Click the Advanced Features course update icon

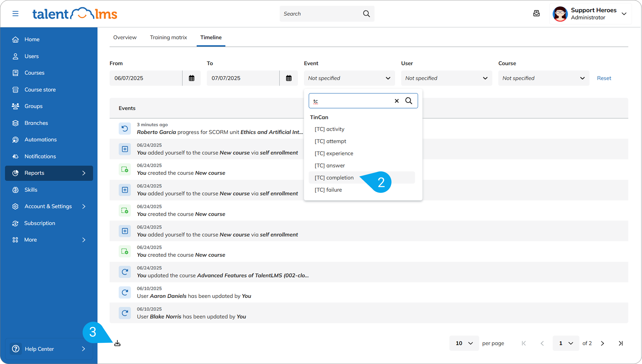pos(125,272)
